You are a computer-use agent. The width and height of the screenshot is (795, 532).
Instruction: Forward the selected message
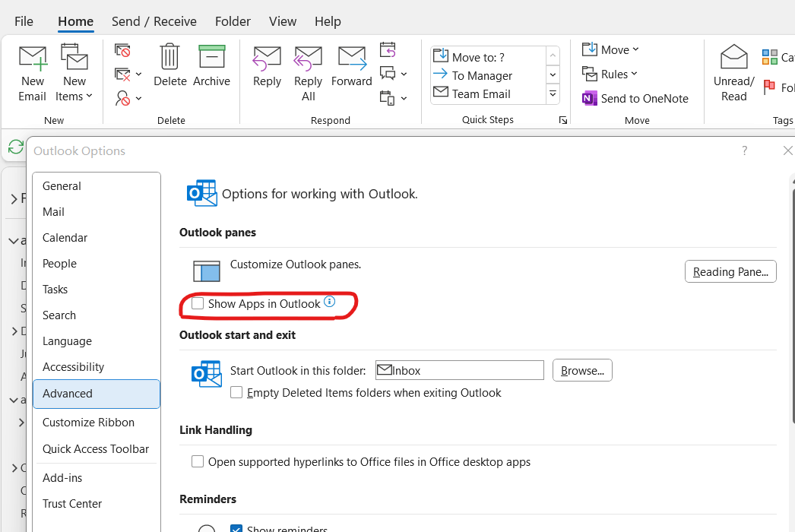tap(351, 66)
